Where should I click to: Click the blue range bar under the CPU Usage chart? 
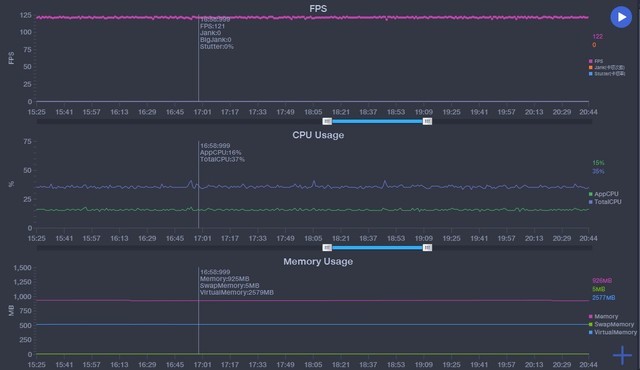(377, 248)
